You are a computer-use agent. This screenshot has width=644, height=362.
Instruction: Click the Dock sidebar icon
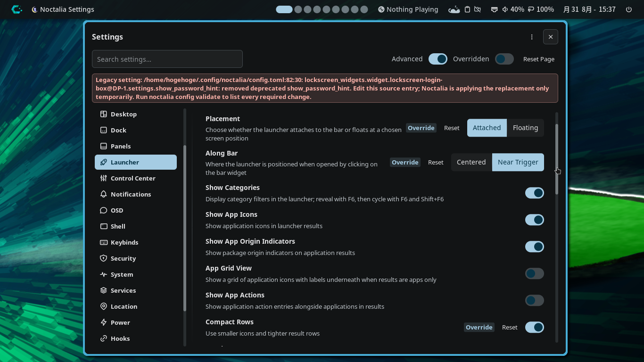click(x=104, y=130)
